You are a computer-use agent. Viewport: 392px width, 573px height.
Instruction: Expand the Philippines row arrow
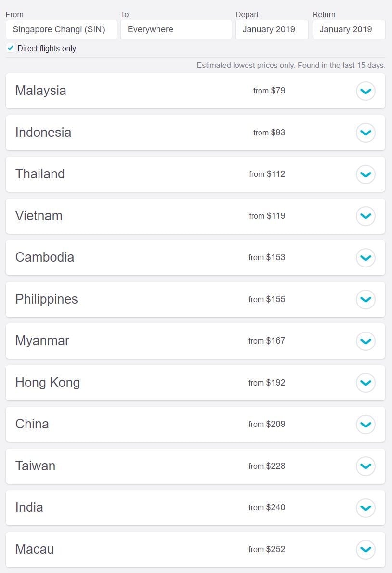point(366,299)
